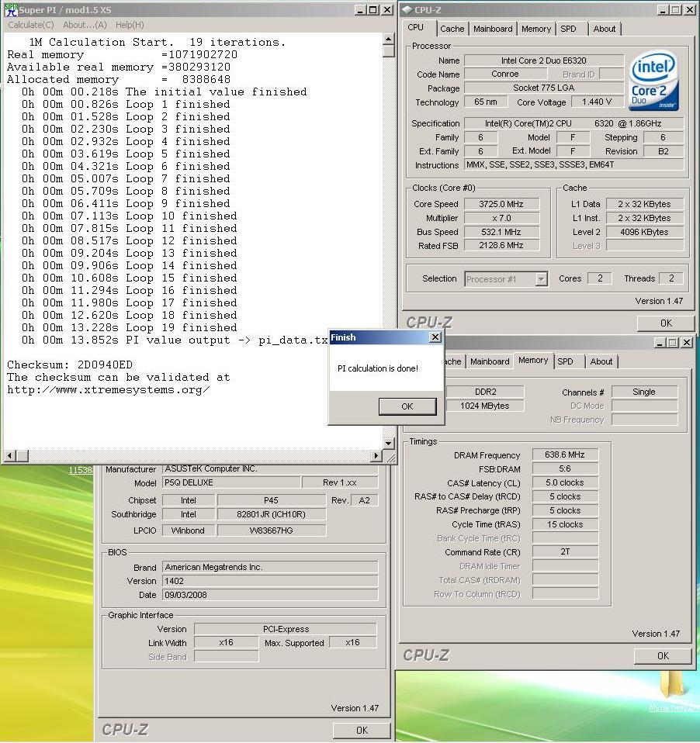This screenshot has height=743, width=700.
Task: Click the vertical scrollbar thumb in Super PI
Action: tap(388, 50)
